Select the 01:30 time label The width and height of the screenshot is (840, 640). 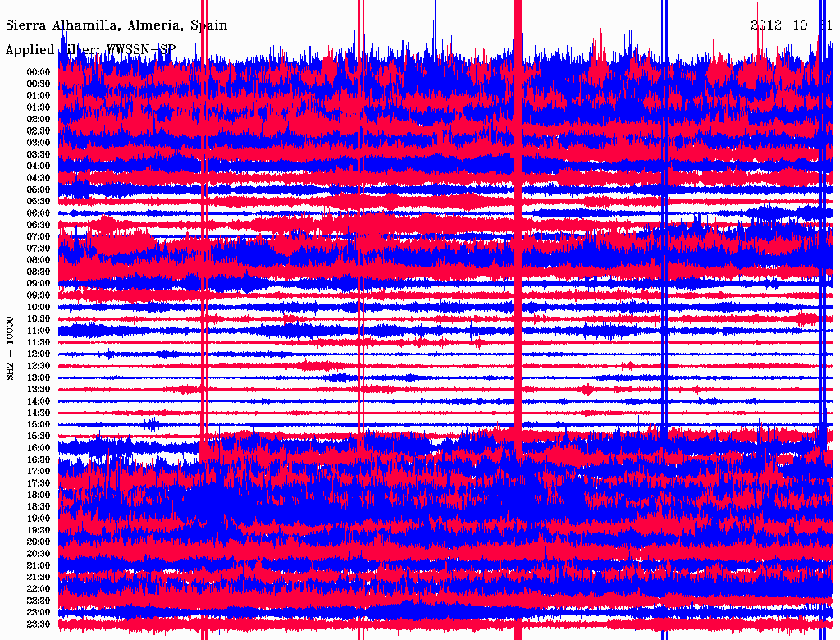click(x=38, y=107)
